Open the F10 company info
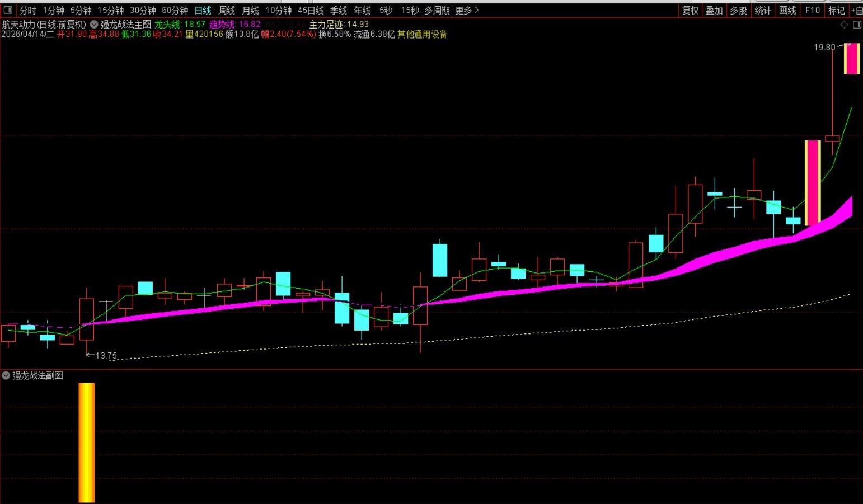863x504 pixels. (813, 10)
